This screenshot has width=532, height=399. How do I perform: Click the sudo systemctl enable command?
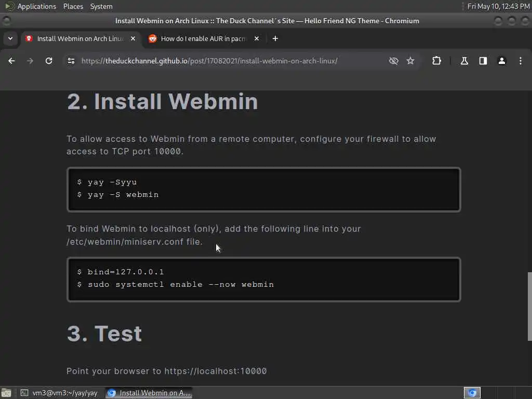pos(176,284)
